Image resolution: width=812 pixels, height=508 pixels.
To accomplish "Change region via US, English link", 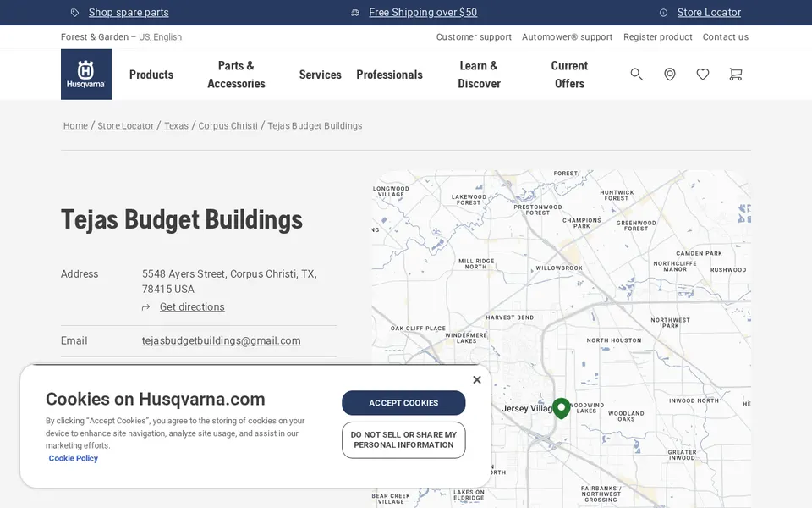I will click(x=160, y=36).
